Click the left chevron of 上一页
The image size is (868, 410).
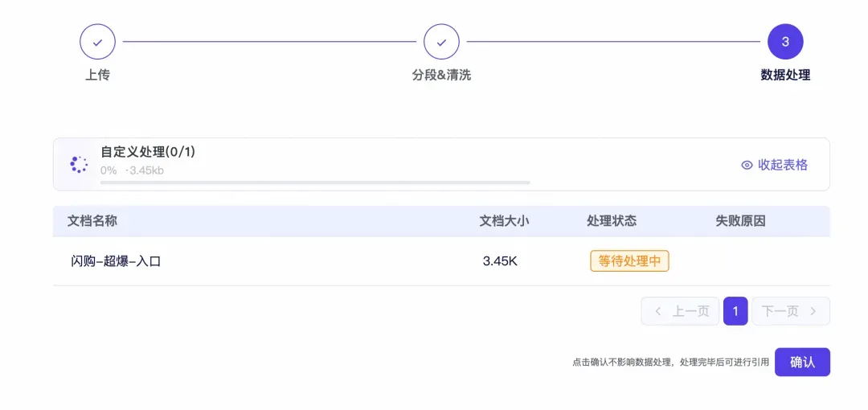pos(658,311)
